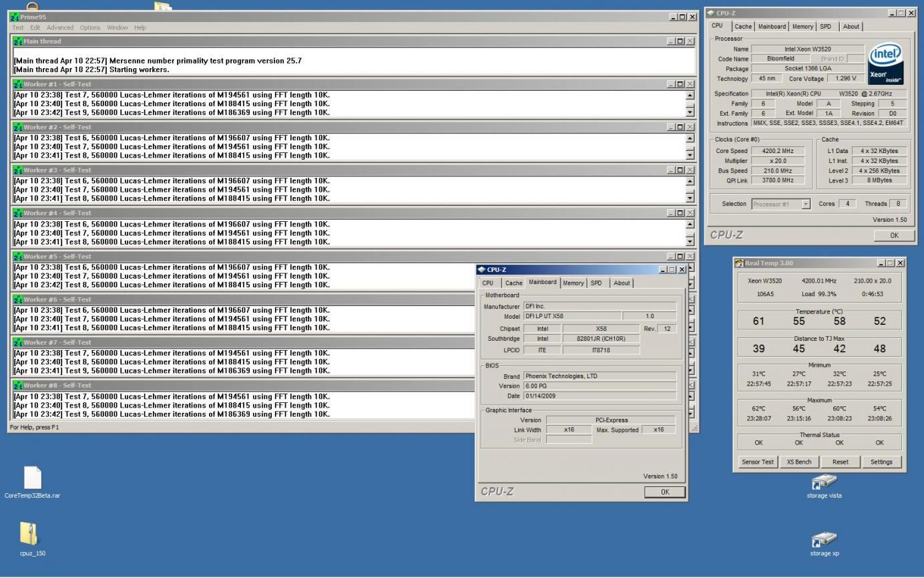This screenshot has height=578, width=924.
Task: Click Reset in Real Temp
Action: [841, 462]
